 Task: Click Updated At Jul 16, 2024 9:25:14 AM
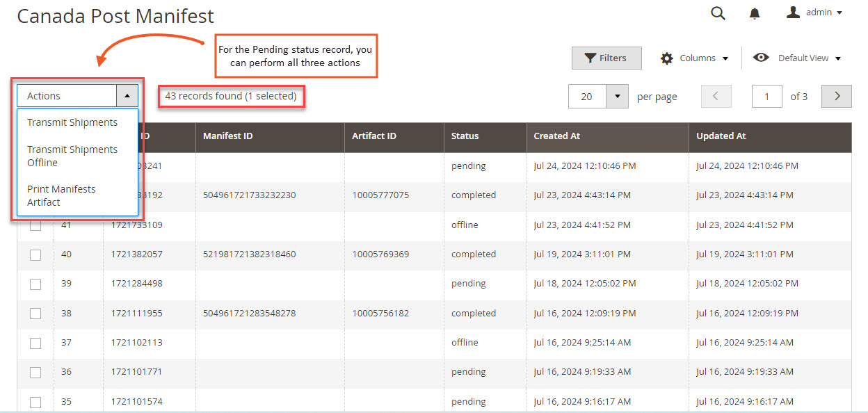click(x=745, y=343)
